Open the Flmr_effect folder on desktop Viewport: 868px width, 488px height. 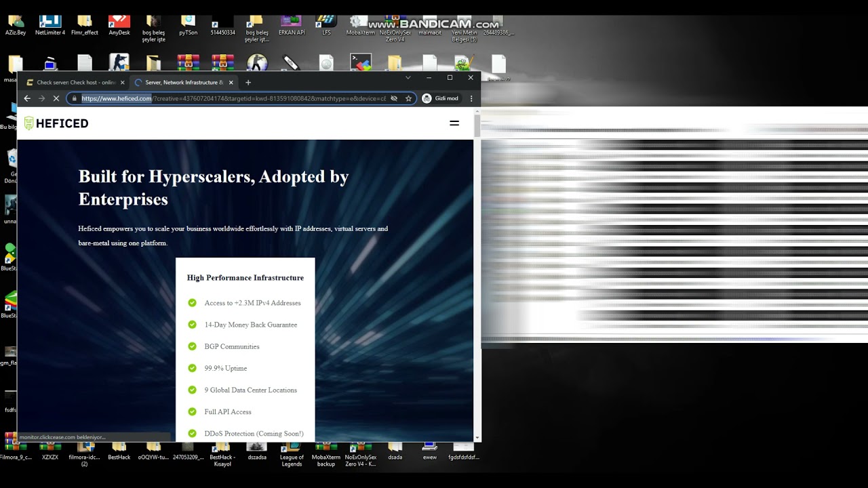[x=85, y=26]
